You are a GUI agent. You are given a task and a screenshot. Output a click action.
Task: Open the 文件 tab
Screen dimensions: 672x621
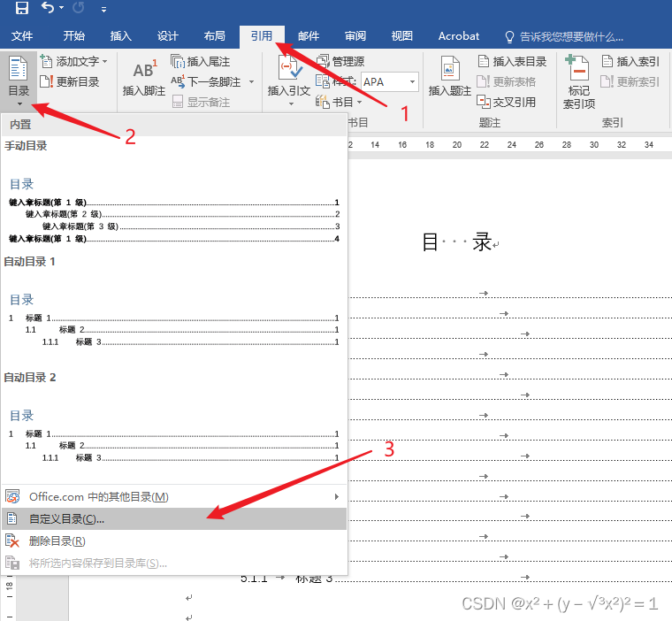pyautogui.click(x=22, y=36)
